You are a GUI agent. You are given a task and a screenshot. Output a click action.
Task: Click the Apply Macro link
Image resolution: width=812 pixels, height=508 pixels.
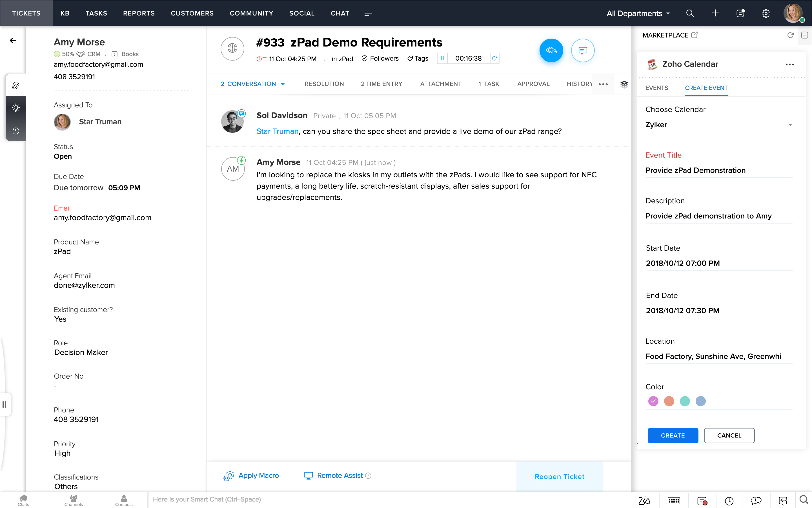point(258,475)
